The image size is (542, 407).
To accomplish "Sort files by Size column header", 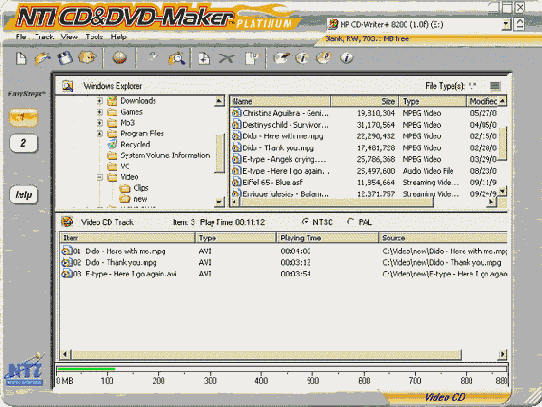I will 365,101.
